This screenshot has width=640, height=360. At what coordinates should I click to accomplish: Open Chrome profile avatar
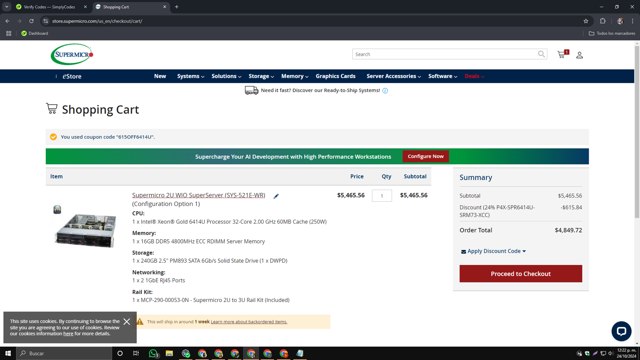[620, 21]
